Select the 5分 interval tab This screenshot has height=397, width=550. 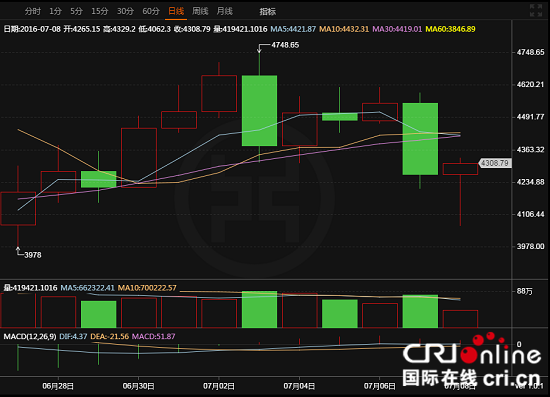[76, 11]
